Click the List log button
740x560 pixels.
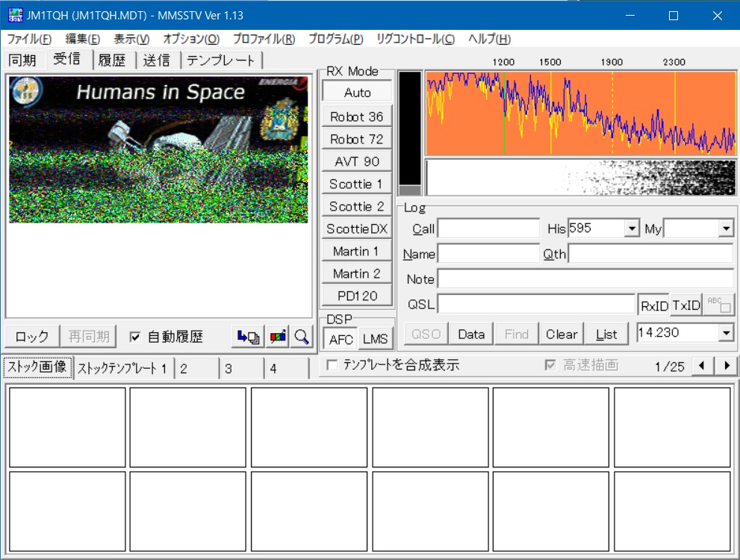click(x=606, y=334)
